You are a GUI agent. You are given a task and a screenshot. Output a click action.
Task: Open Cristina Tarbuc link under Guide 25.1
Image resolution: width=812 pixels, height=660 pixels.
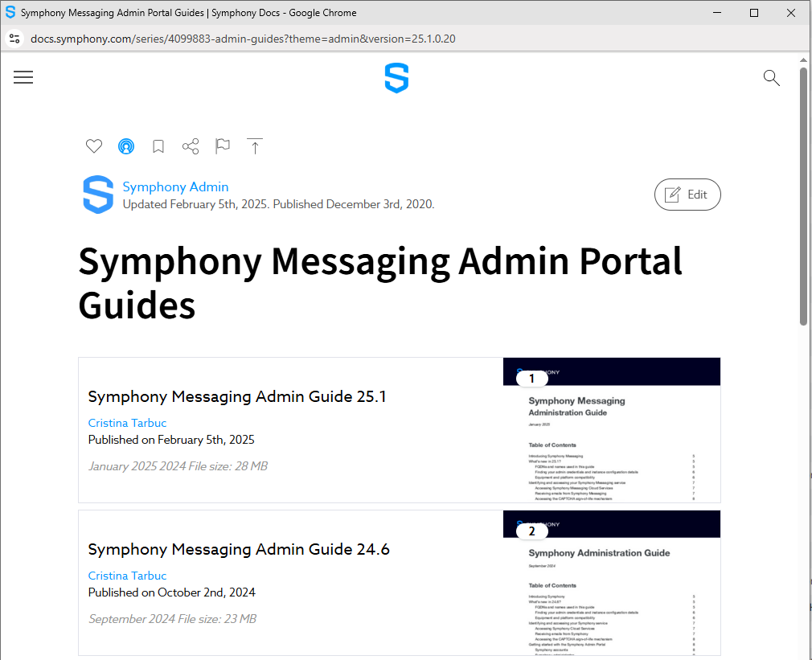[127, 423]
